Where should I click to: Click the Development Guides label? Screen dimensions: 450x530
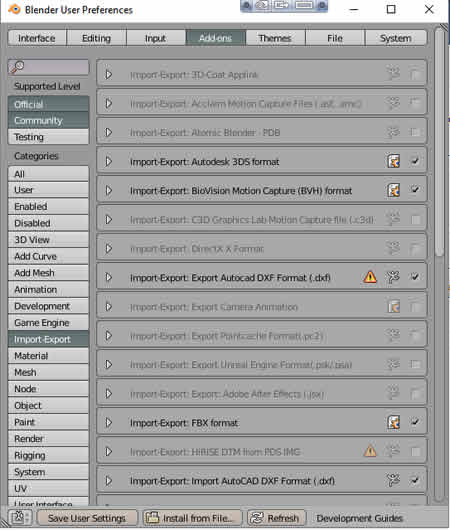[359, 518]
